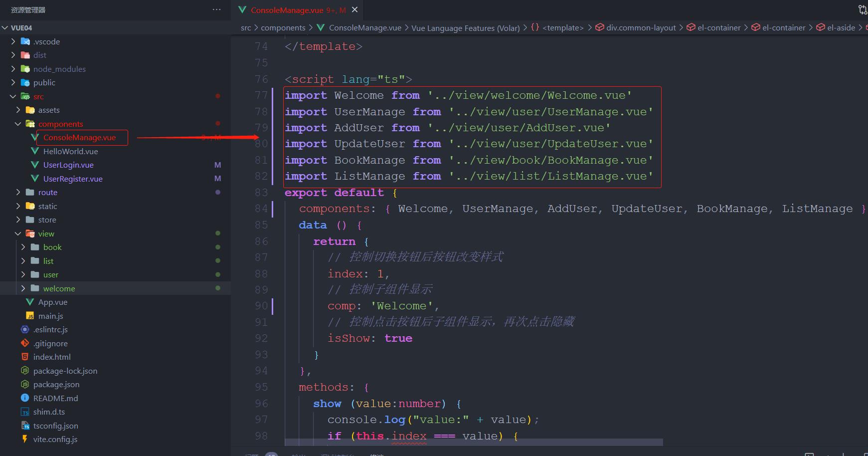Viewport: 868px width, 456px height.
Task: Expand the store folder chevron
Action: 18,220
